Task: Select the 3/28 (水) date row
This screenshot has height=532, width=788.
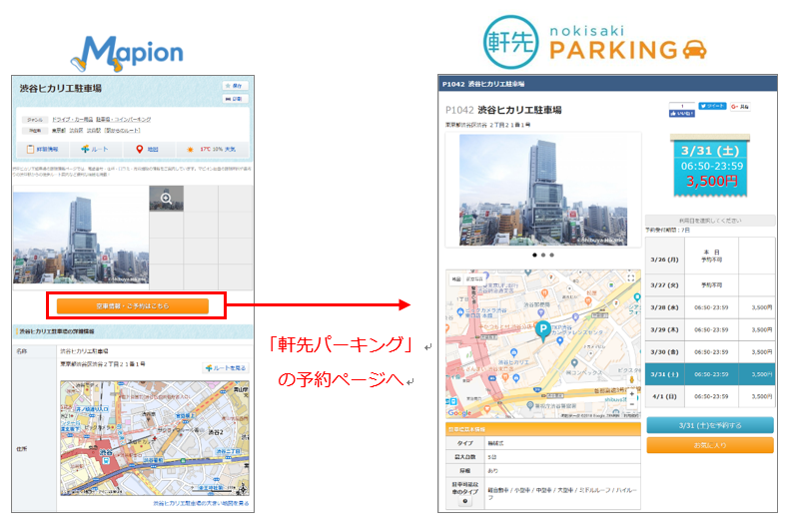Action: coord(709,307)
